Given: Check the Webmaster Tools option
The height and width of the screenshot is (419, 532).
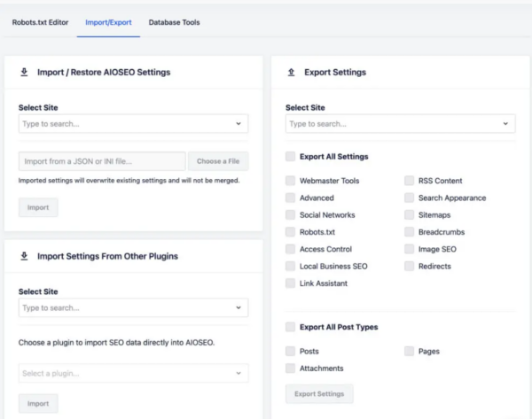Looking at the screenshot, I should click(291, 181).
